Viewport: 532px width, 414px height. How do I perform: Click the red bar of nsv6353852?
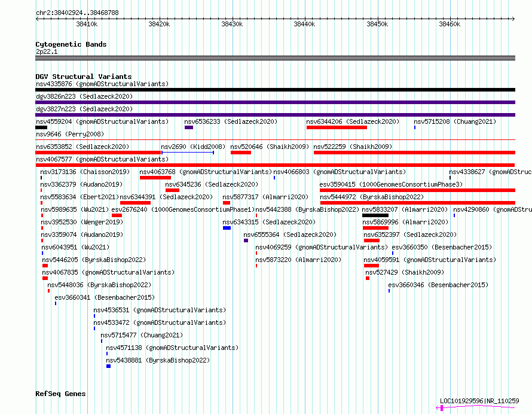click(x=98, y=153)
